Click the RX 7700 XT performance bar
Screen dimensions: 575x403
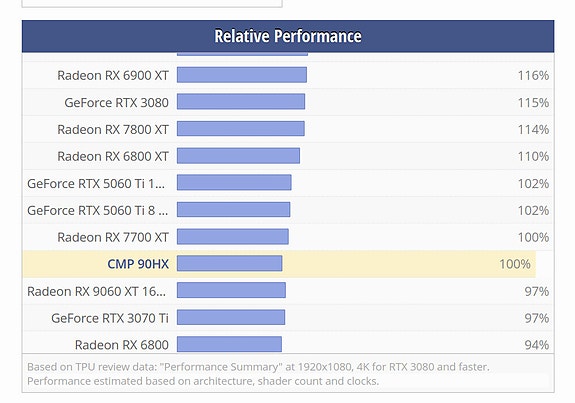tap(233, 237)
